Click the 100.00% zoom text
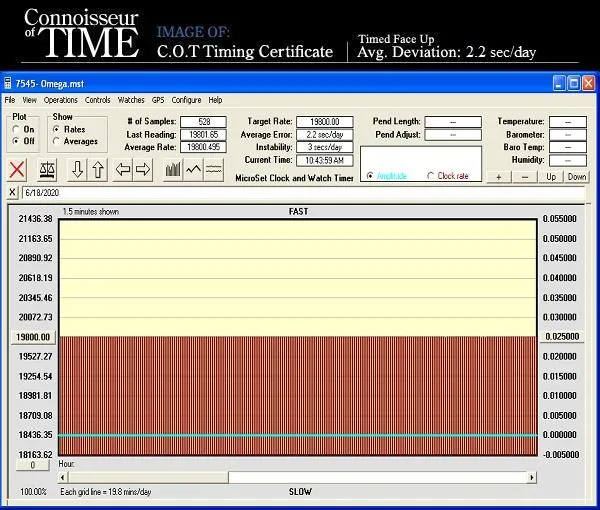The image size is (600, 510). coord(33,492)
